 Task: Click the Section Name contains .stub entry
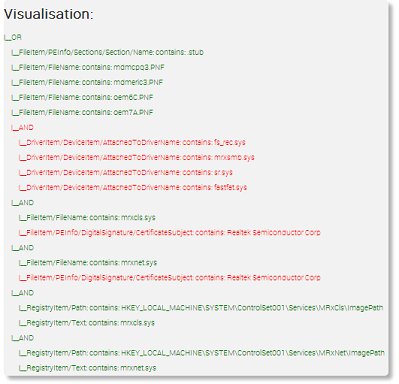coord(107,52)
